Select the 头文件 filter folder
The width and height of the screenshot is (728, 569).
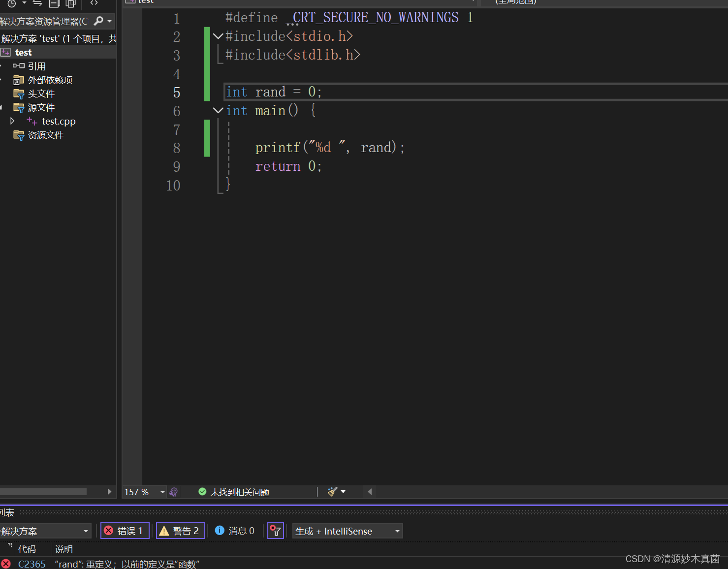tap(41, 94)
